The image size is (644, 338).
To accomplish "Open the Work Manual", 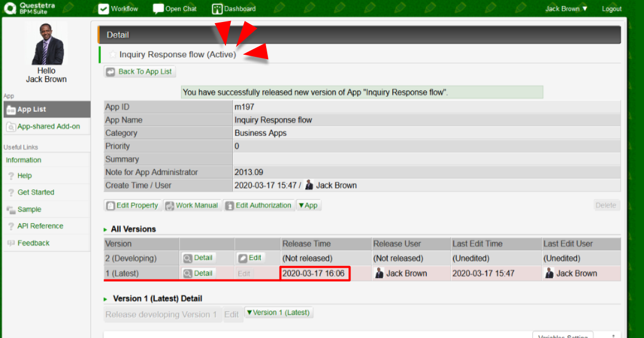I will click(192, 205).
